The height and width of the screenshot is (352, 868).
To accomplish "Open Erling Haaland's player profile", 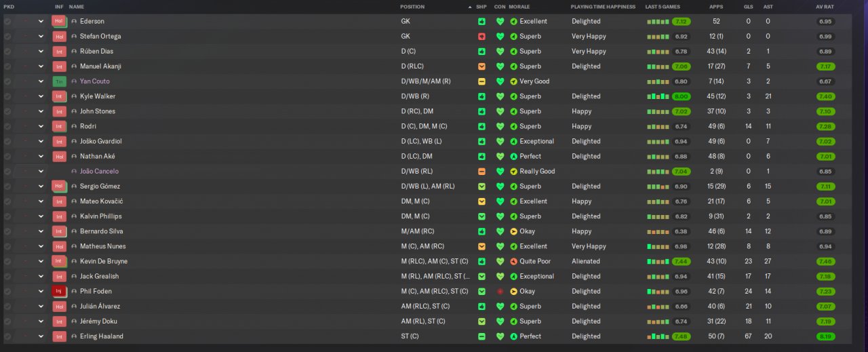I will pyautogui.click(x=102, y=336).
